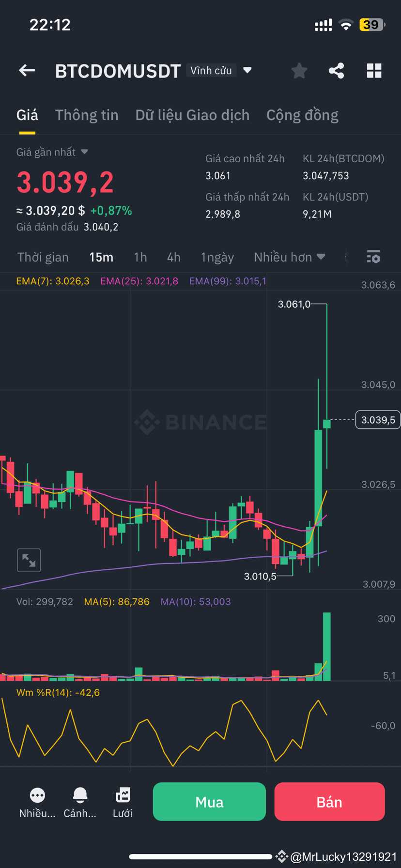
Task: Share the BTCDOMUSDT chart
Action: point(336,70)
